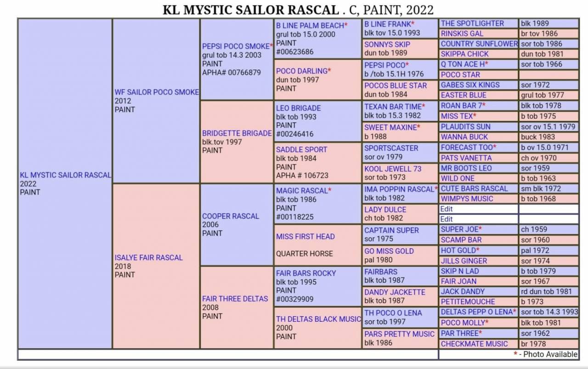
Task: Click KL MYSTIC SAILOR RASCAL in the pedigree cell
Action: point(65,175)
